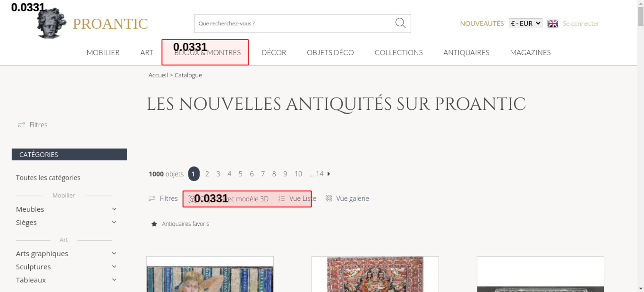Click the search magnifier icon
This screenshot has width=644, height=292.
pos(400,23)
